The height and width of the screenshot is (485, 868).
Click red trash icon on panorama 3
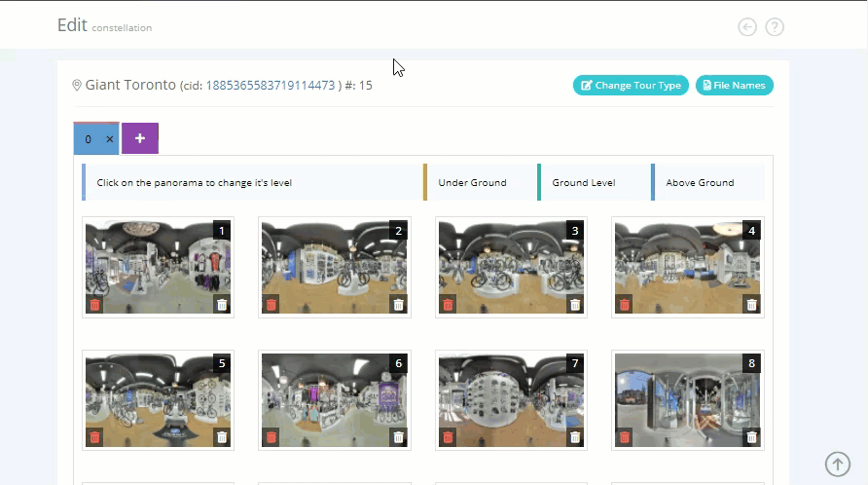coord(448,305)
